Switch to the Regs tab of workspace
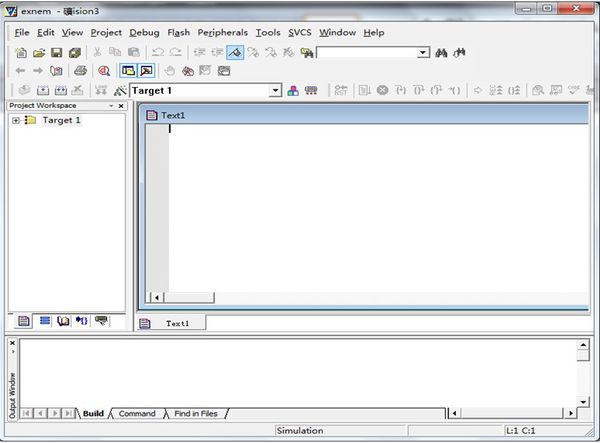Screen dimensions: 600x443 (x=45, y=321)
